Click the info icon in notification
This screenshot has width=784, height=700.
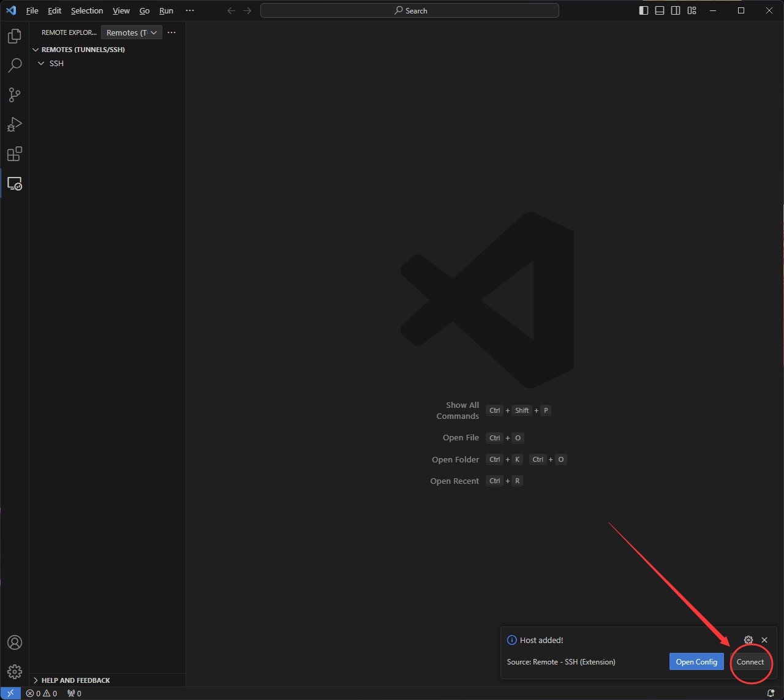512,640
